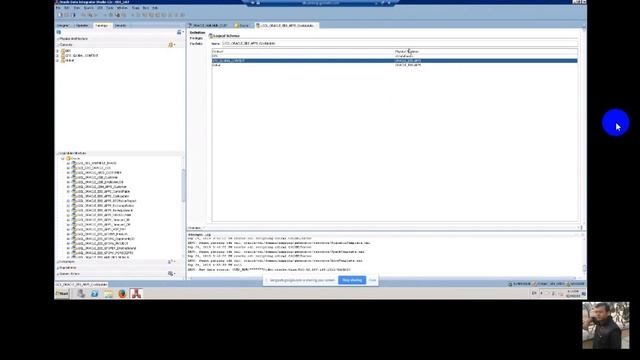Image resolution: width=640 pixels, height=360 pixels.
Task: Click the Languages accordion toolbar icon
Action: point(171,262)
